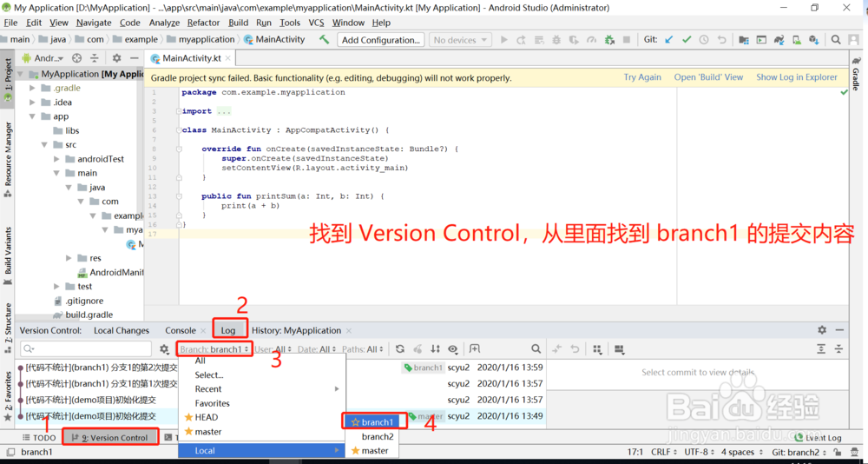Viewport: 868px width, 464px height.
Task: Select Local entry in branch popup
Action: coord(262,451)
